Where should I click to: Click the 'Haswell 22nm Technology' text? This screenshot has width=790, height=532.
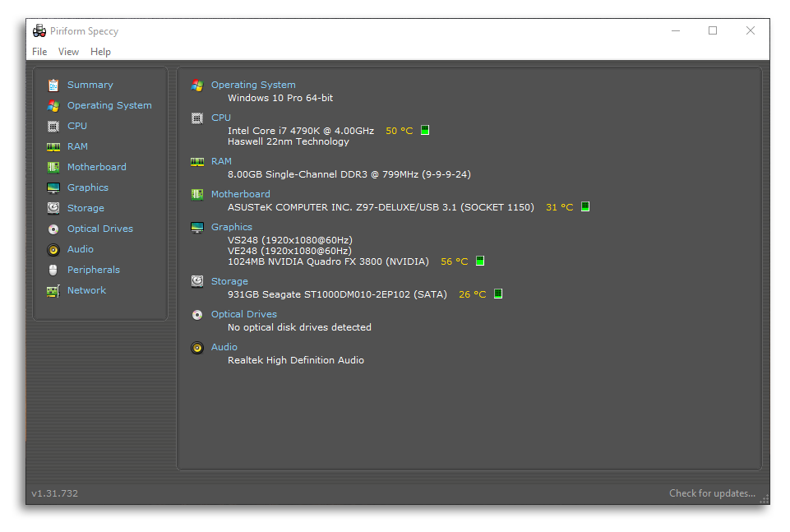tap(289, 142)
